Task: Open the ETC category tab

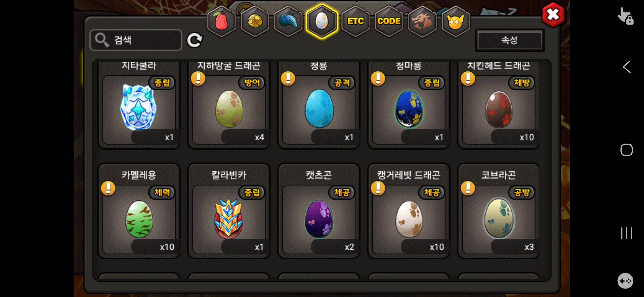Action: [356, 21]
